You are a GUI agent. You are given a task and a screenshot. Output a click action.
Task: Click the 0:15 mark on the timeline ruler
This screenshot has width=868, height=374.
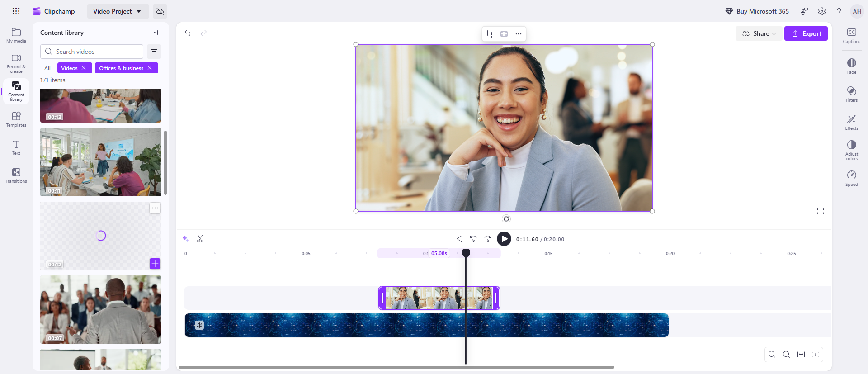pos(548,254)
